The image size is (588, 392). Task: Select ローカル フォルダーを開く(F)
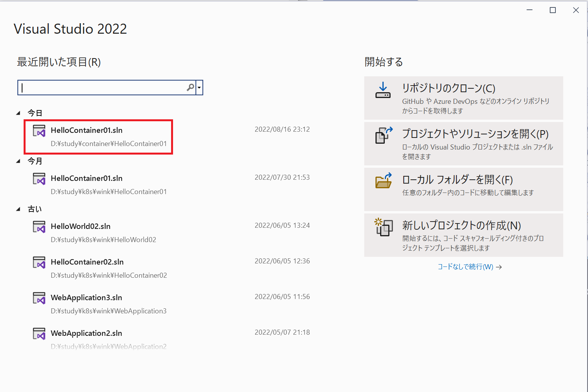coord(463,189)
